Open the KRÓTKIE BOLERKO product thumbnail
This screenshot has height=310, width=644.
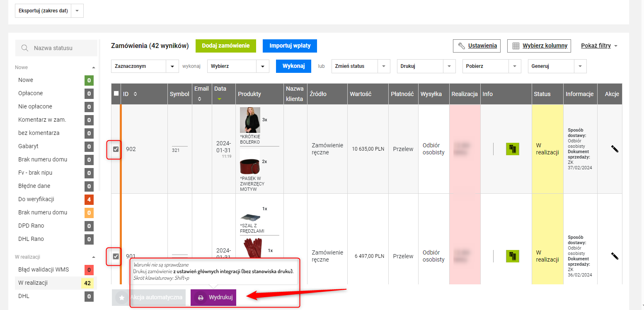coord(250,120)
